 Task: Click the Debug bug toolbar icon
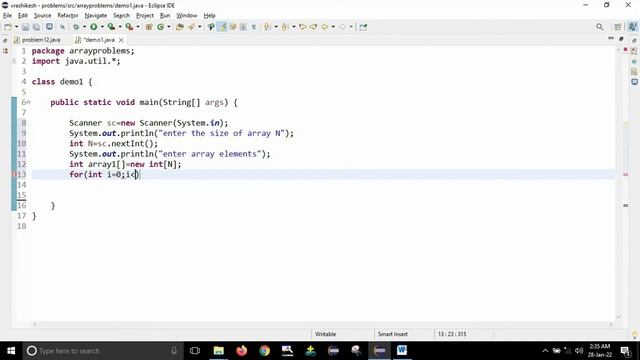click(x=76, y=27)
